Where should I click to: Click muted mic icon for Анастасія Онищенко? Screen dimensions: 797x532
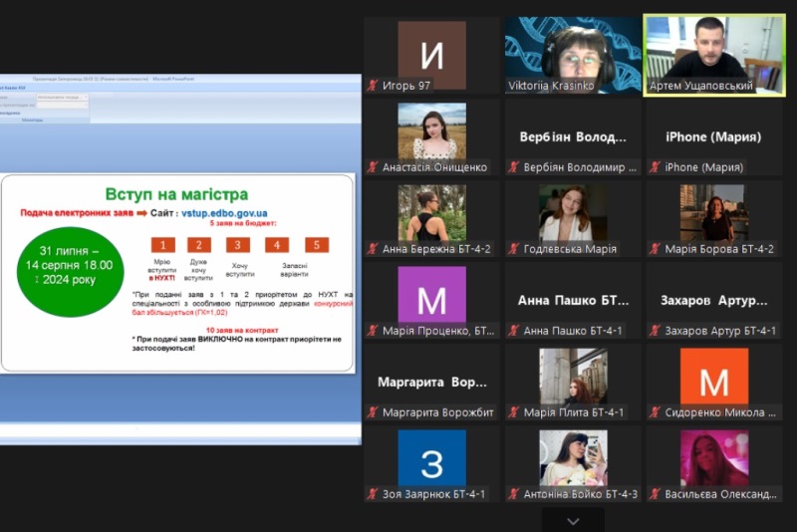(374, 167)
